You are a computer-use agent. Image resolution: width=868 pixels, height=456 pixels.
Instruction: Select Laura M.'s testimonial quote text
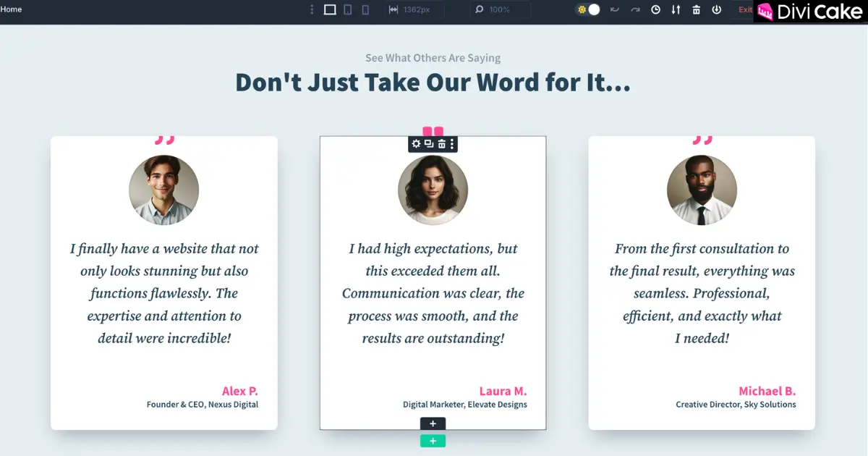(433, 293)
